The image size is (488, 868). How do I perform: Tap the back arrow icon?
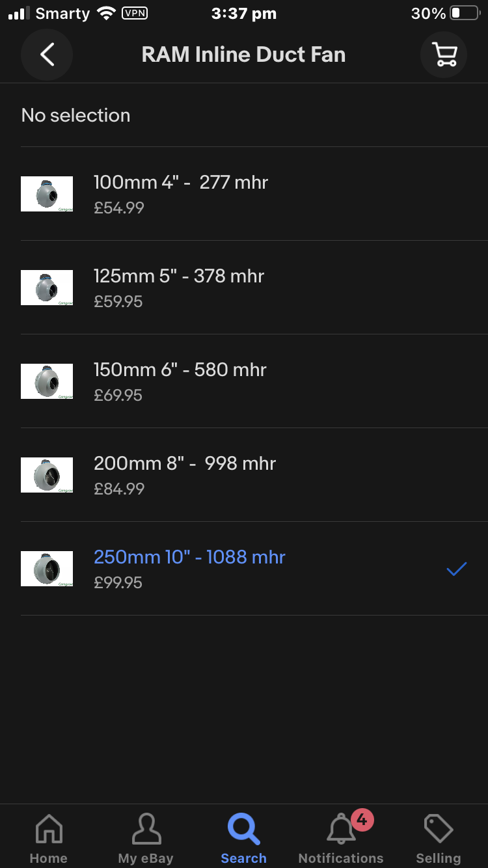pyautogui.click(x=47, y=55)
